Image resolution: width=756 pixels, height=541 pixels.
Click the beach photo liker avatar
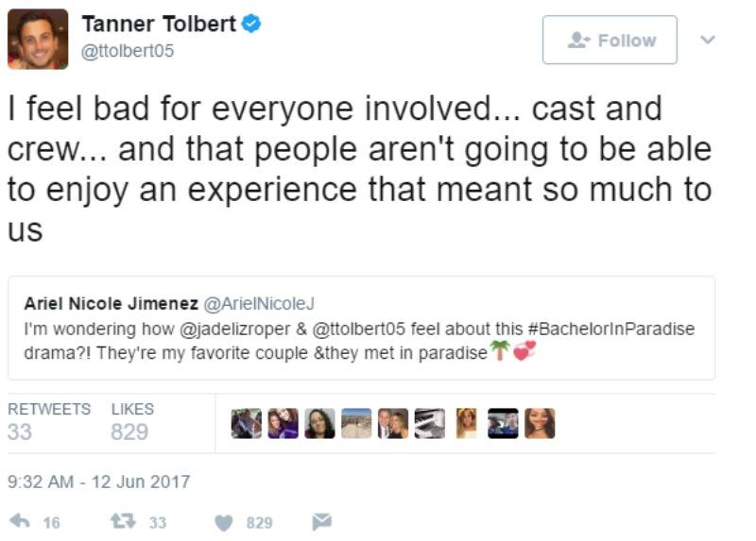pos(356,423)
